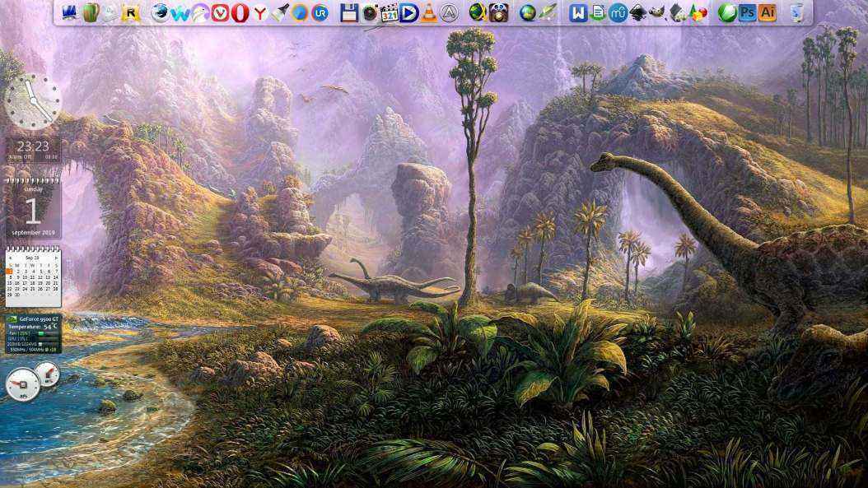Launch Media Player Classic 321 icon
Viewport: 868px width, 488px height.
(390, 13)
